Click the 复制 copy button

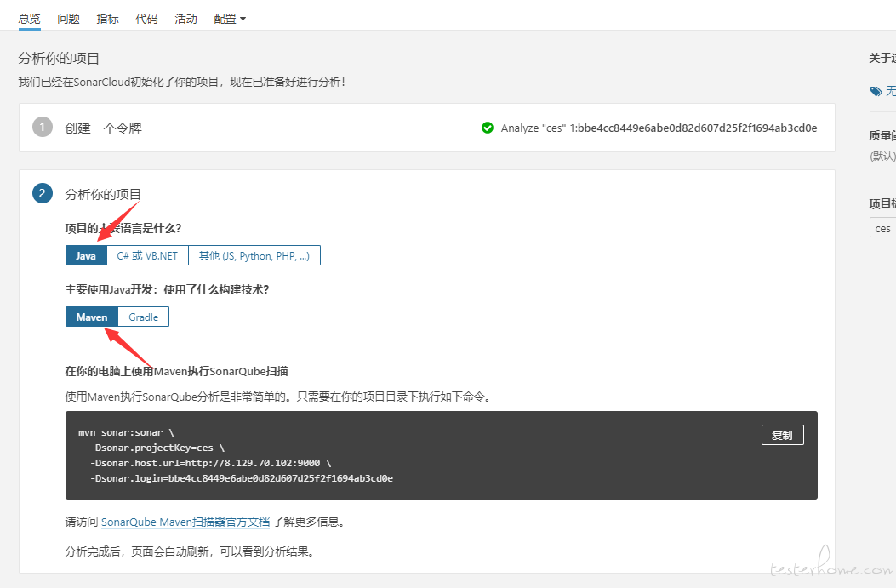[782, 435]
